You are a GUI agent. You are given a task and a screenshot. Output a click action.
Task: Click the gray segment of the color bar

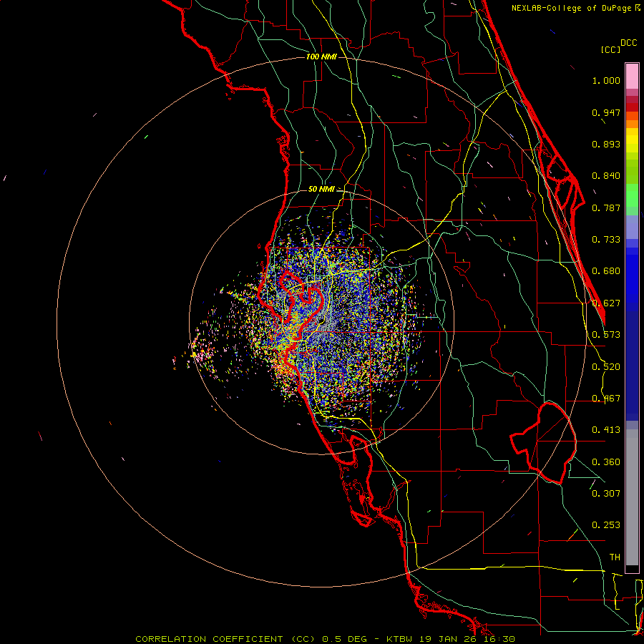632,497
